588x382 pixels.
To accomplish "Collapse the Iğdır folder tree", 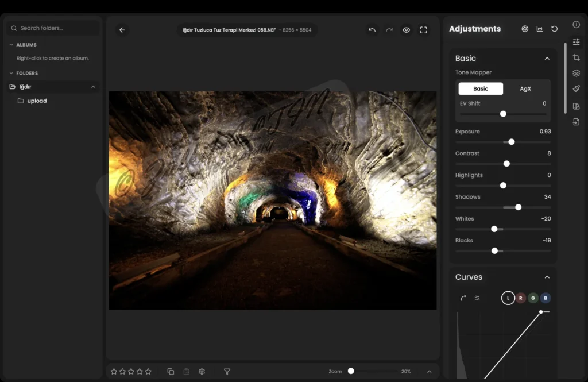I will 94,87.
